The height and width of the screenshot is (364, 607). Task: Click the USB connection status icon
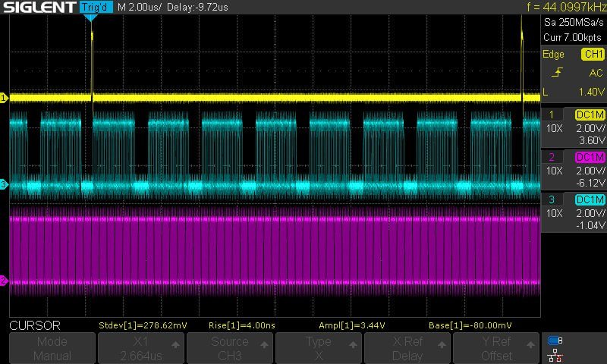coord(555,340)
